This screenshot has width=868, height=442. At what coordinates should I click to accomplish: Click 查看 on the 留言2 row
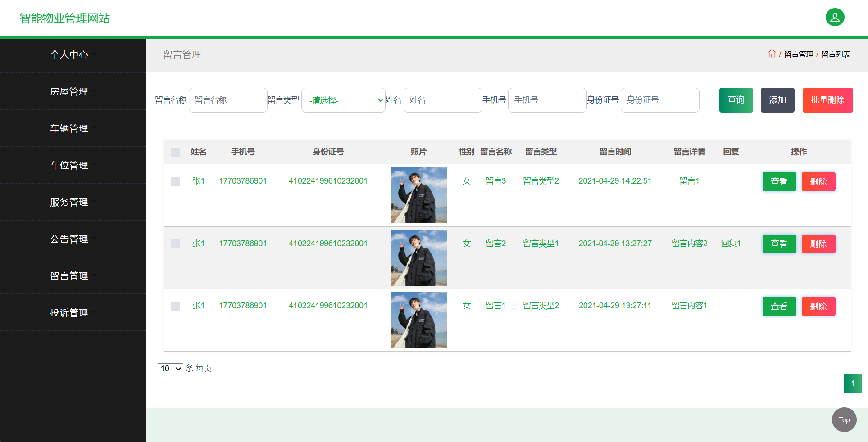point(779,244)
